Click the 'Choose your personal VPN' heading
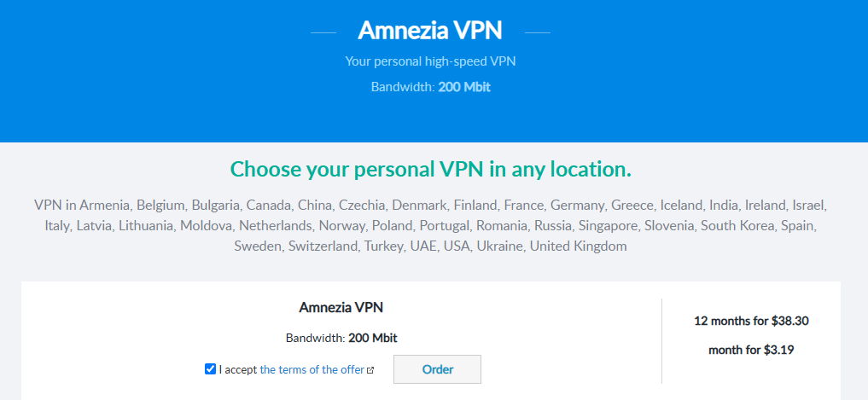The height and width of the screenshot is (400, 868). point(431,169)
